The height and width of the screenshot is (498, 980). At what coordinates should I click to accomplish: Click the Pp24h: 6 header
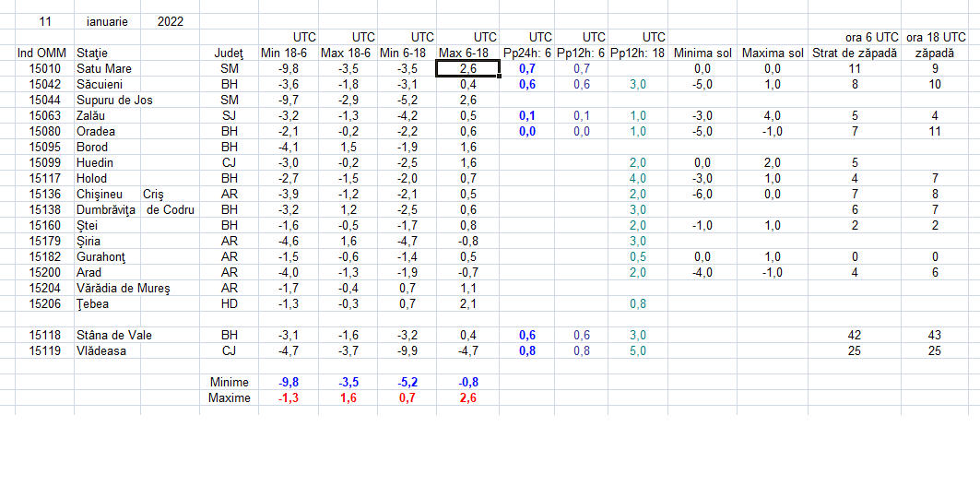527,53
